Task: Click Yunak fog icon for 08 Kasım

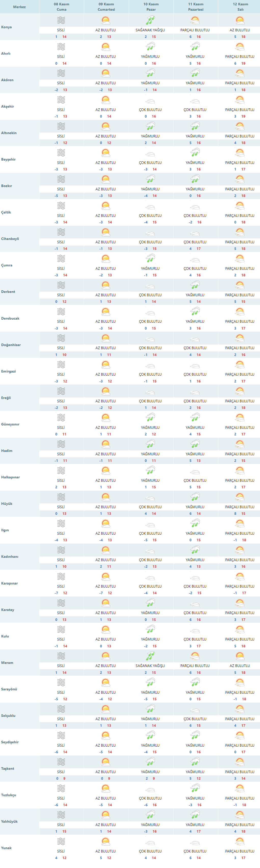Action: (61, 841)
